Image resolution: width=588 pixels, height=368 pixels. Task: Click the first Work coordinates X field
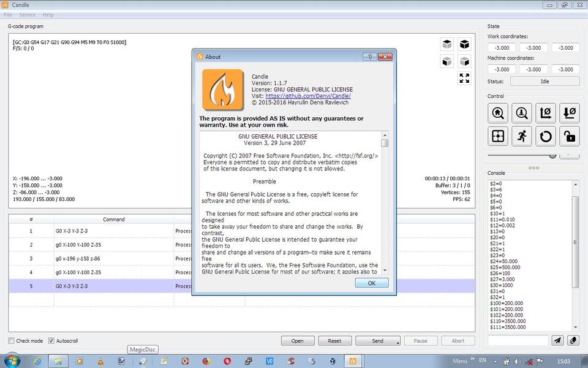[502, 48]
